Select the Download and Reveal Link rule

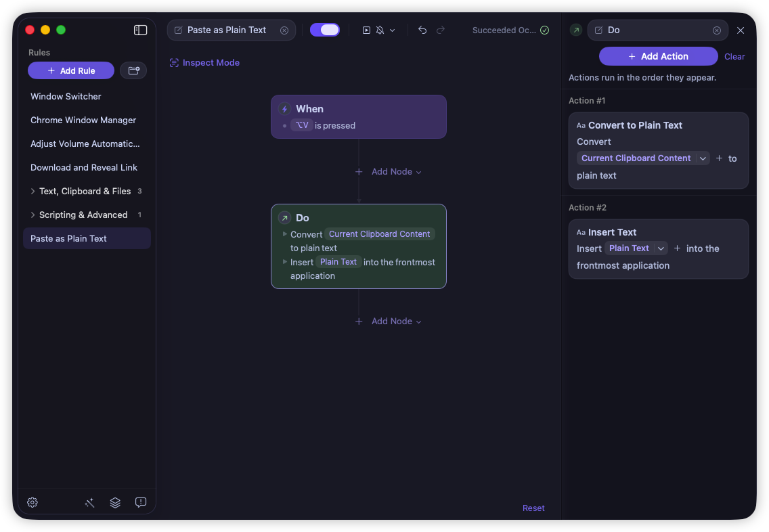[x=87, y=167]
